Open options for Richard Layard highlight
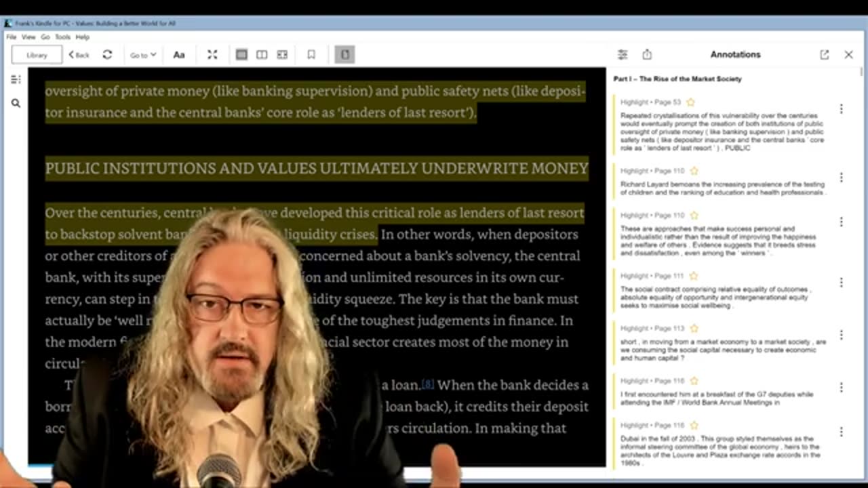The height and width of the screenshot is (488, 868). [x=841, y=178]
